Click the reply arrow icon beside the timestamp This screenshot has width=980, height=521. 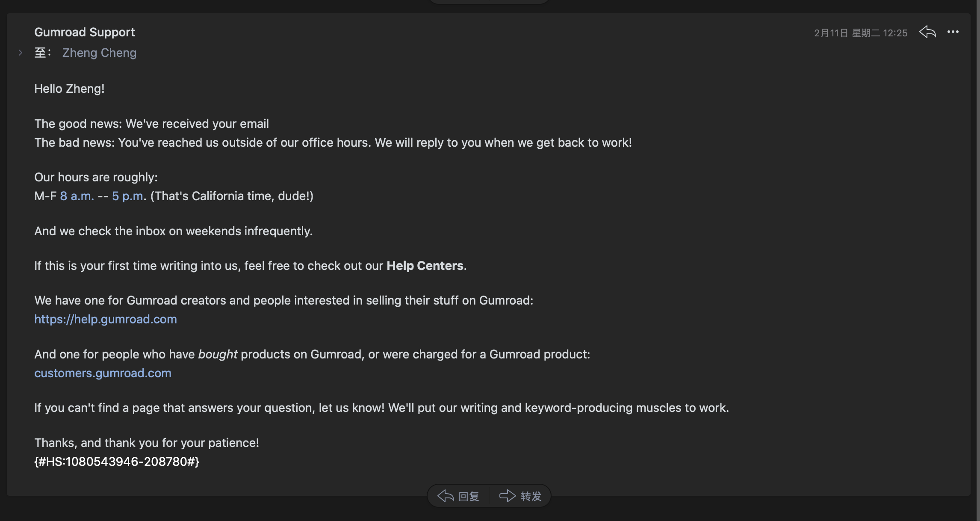927,32
